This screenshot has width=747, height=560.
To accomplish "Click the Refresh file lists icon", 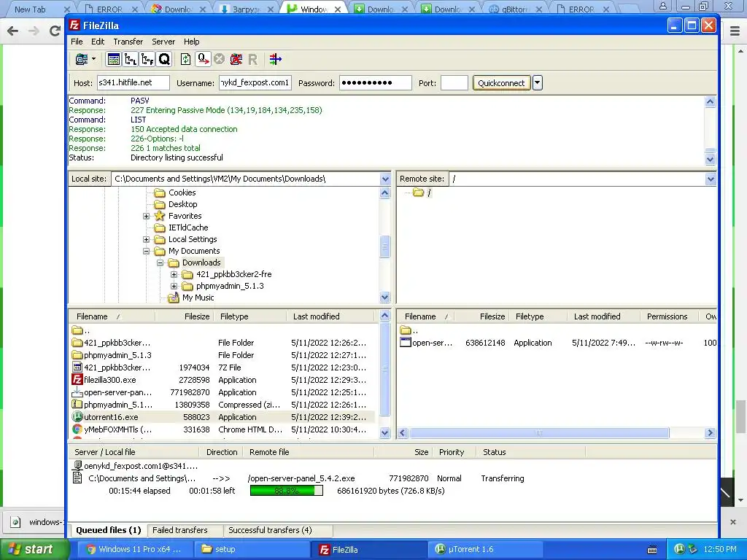I will coord(185,59).
